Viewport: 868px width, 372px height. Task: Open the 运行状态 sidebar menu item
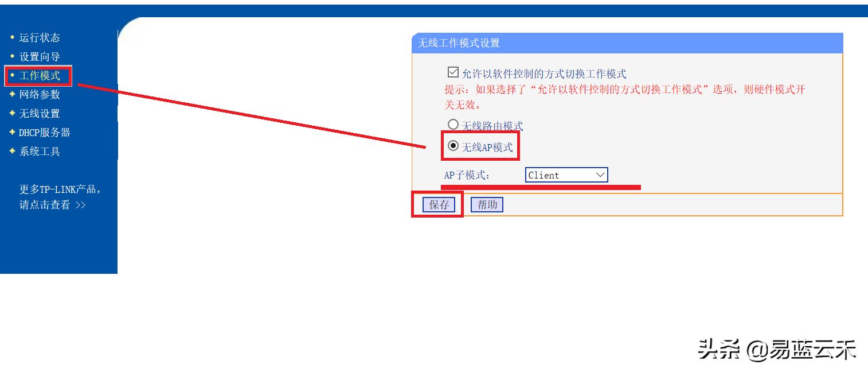[40, 37]
